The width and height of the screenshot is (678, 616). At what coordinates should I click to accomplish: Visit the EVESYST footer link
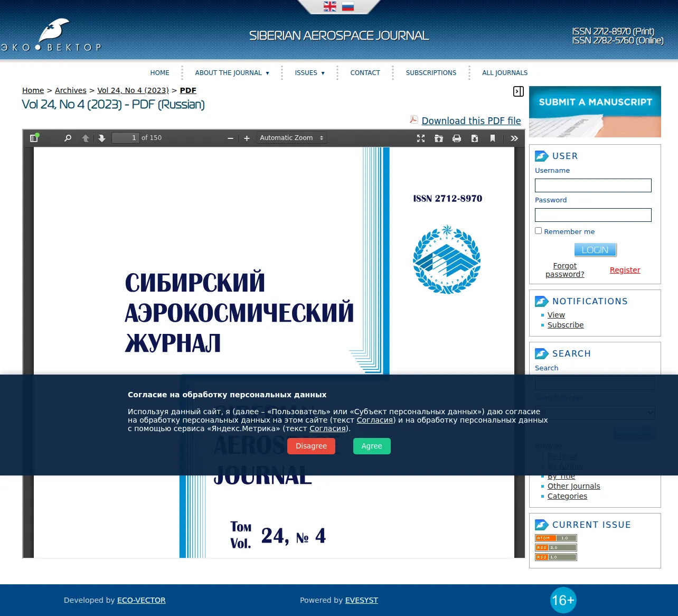(x=362, y=600)
